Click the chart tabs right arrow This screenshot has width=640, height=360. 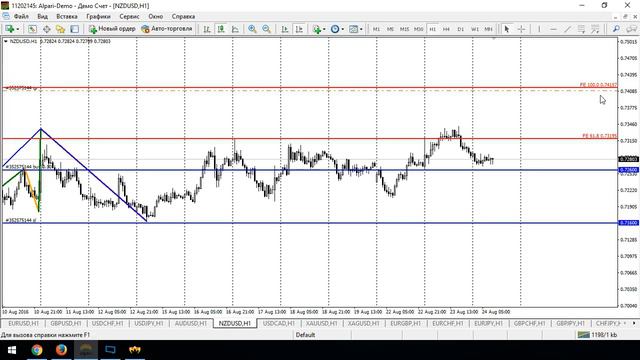634,323
